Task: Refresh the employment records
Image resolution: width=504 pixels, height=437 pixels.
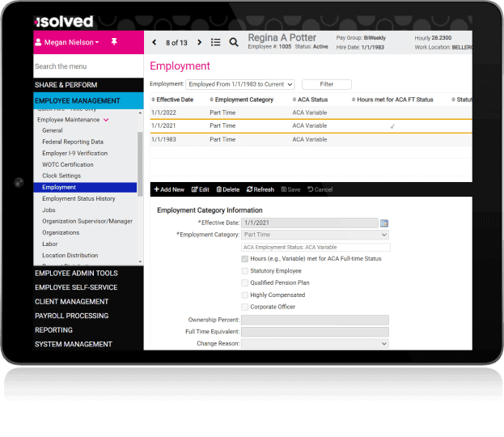Action: click(x=259, y=189)
